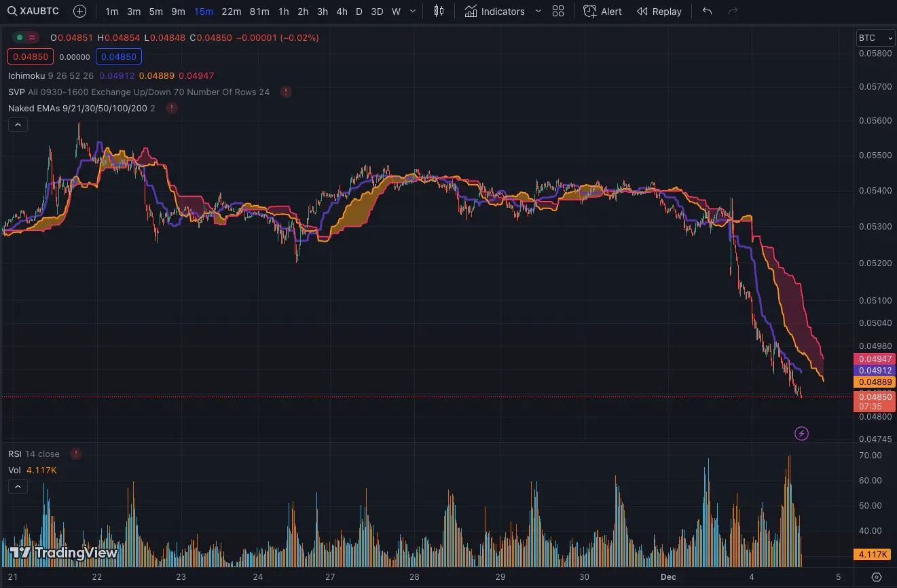Open the candlestick chart type selector

tap(439, 12)
